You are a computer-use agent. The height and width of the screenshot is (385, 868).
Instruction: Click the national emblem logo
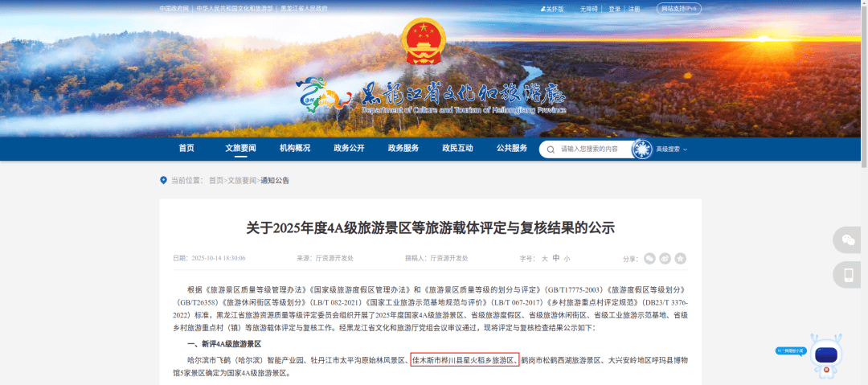coord(423,41)
